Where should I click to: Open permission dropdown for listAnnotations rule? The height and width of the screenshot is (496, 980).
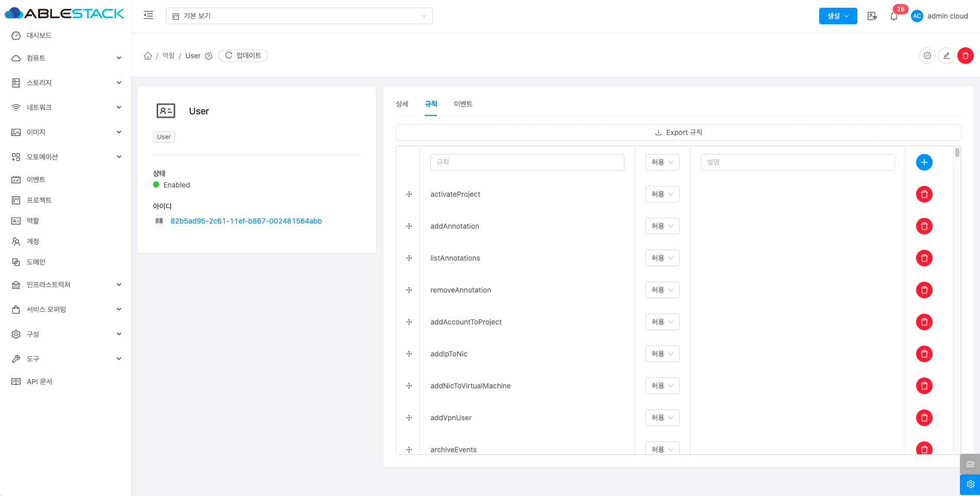(x=662, y=258)
